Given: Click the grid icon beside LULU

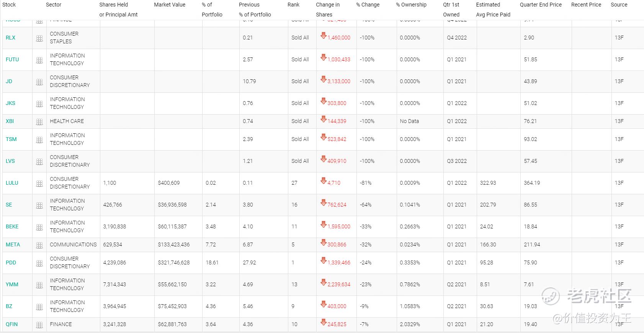Looking at the screenshot, I should (39, 184).
